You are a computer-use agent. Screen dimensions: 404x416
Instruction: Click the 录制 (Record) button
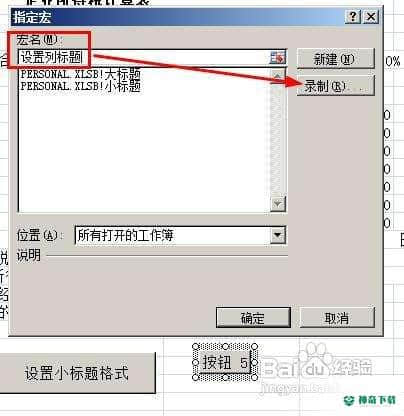tap(335, 86)
